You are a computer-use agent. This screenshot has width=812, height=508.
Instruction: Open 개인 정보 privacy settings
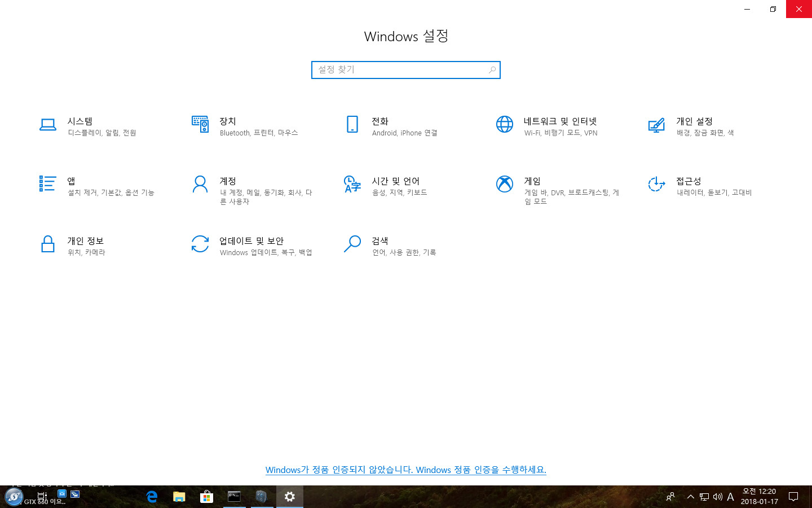pos(72,246)
